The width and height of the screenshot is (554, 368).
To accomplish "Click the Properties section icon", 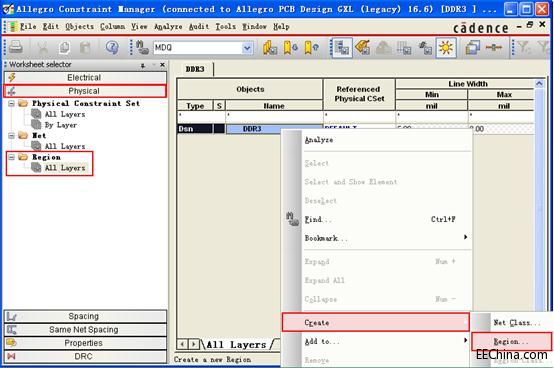I will pyautogui.click(x=12, y=343).
